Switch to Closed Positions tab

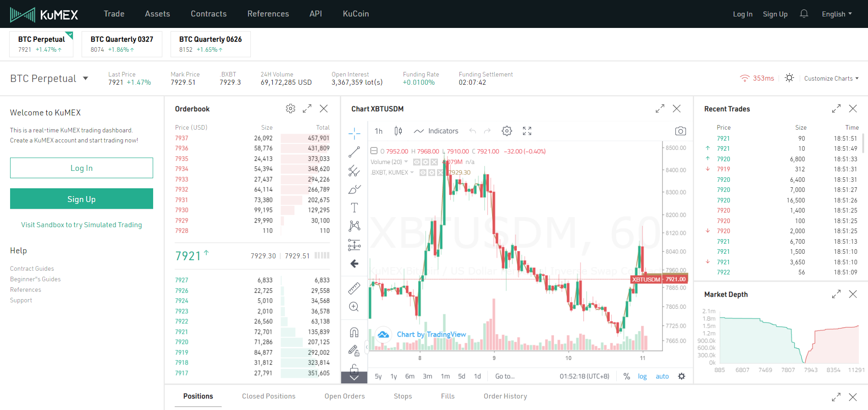coord(269,396)
